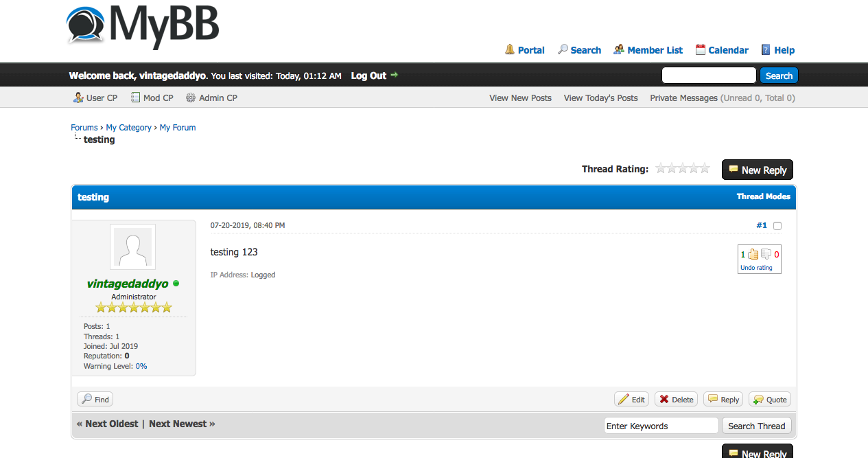The height and width of the screenshot is (458, 868).
Task: Rate thread with the first star
Action: click(x=661, y=168)
